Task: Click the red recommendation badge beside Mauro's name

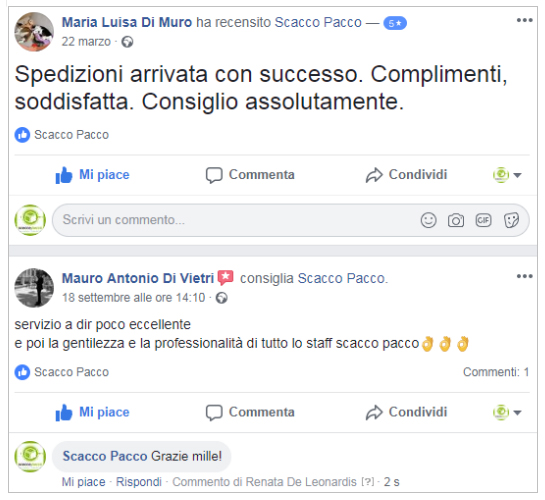Action: pyautogui.click(x=226, y=278)
